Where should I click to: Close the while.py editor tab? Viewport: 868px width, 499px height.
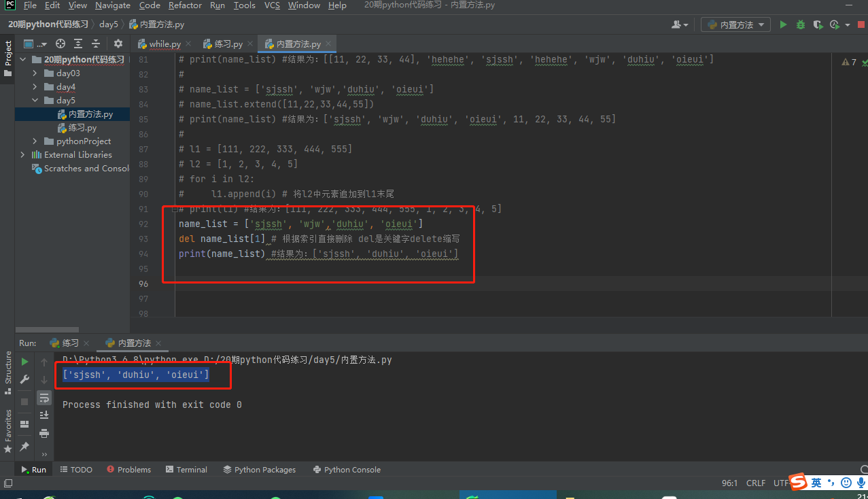pyautogui.click(x=188, y=44)
